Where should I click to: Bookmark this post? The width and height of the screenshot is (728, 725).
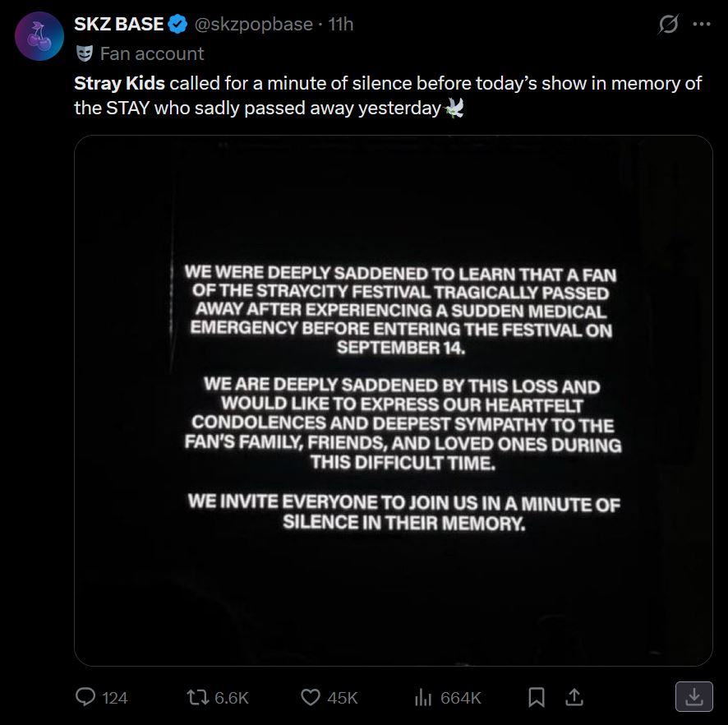[x=537, y=697]
